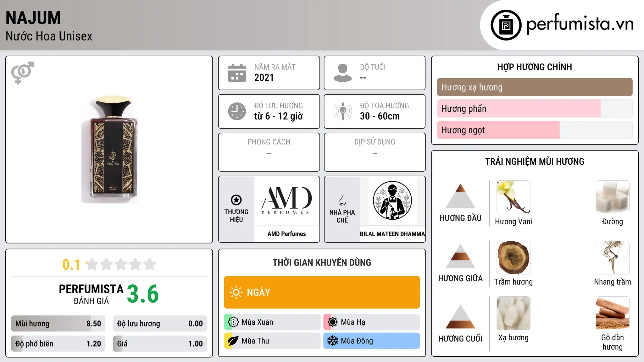The image size is (644, 362).
Task: Click the Hương ngọt accord bar
Action: [535, 130]
